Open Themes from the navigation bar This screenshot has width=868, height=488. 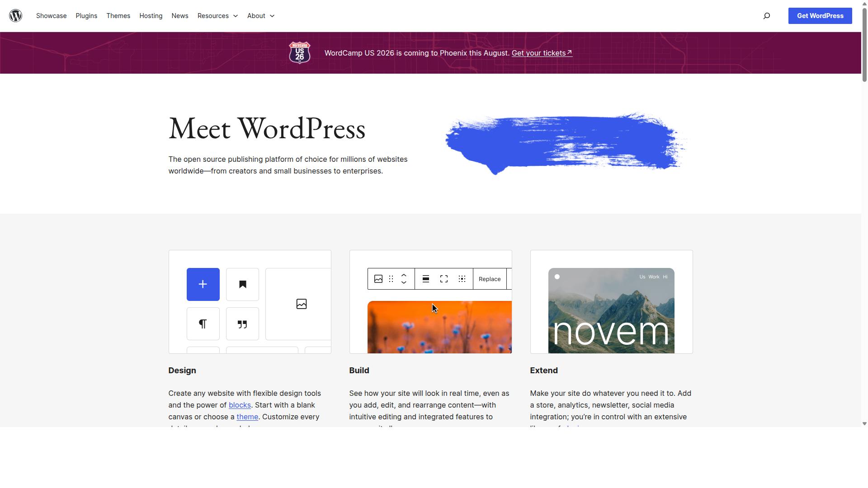(x=118, y=16)
